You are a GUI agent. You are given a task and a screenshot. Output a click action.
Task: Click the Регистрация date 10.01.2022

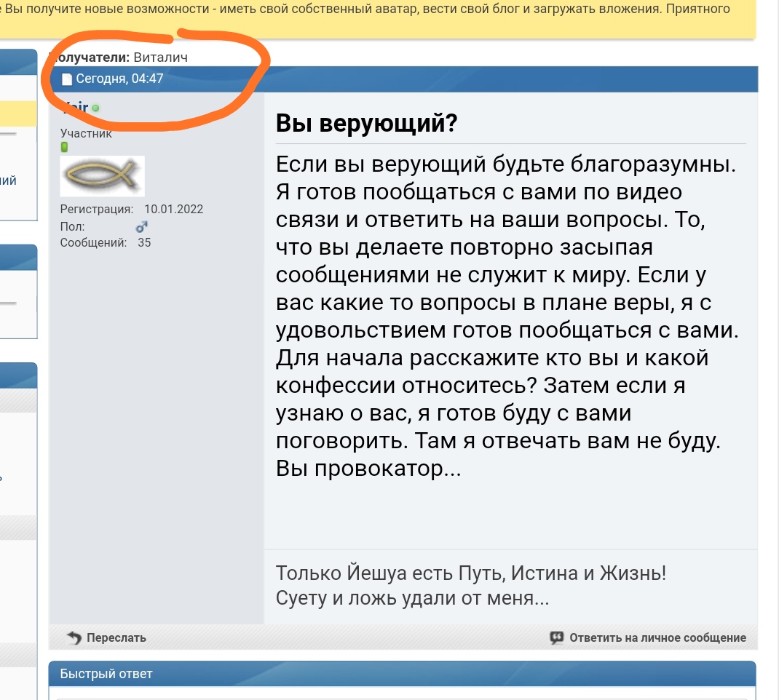173,209
